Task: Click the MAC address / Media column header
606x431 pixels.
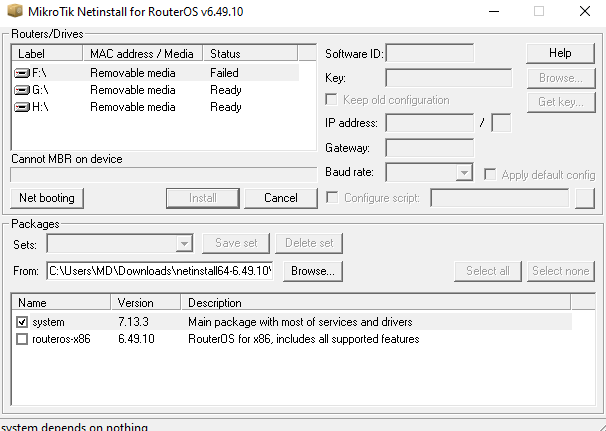Action: pos(143,53)
